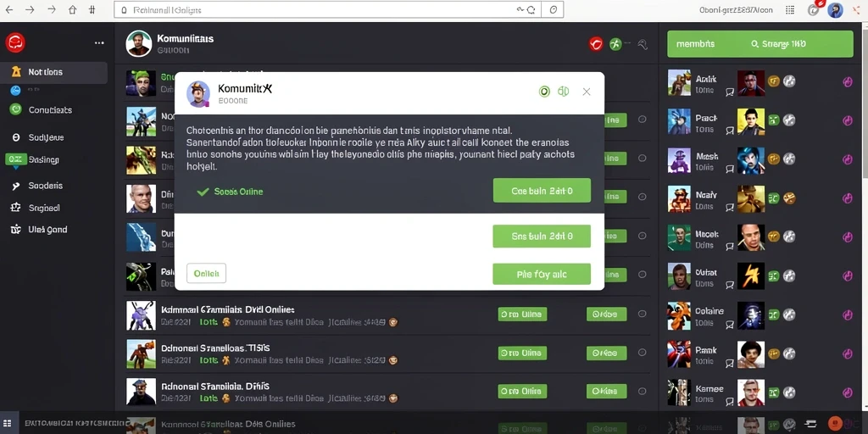The width and height of the screenshot is (868, 434).
Task: Open the browser home icon
Action: [73, 10]
